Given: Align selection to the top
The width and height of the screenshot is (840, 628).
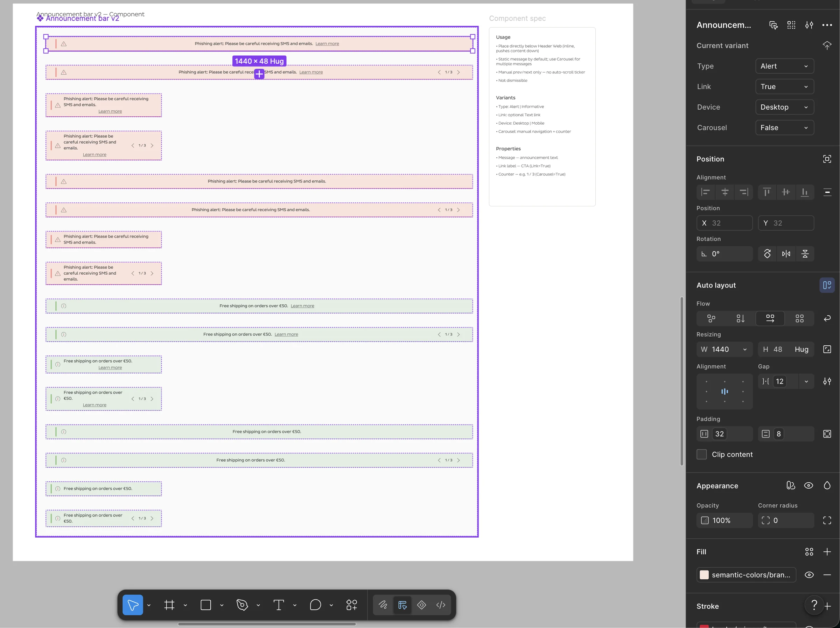Looking at the screenshot, I should [767, 192].
